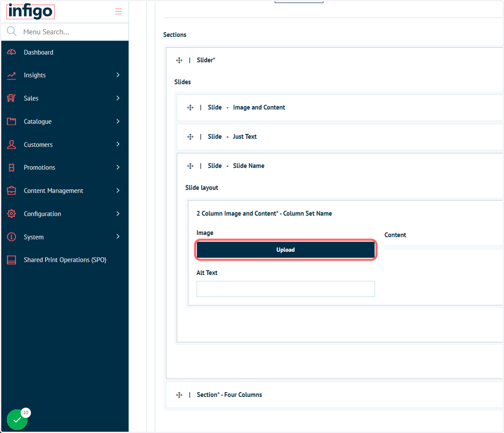The width and height of the screenshot is (504, 433).
Task: Open the System menu item
Action: [65, 237]
